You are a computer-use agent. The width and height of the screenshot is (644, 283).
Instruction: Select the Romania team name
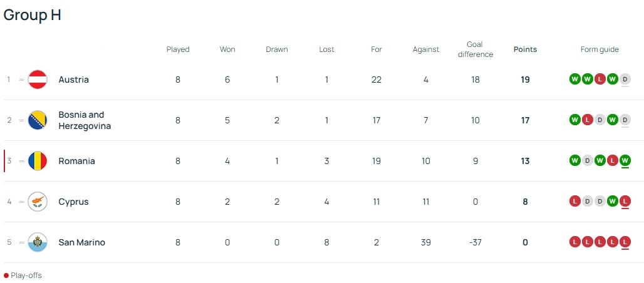(x=76, y=161)
